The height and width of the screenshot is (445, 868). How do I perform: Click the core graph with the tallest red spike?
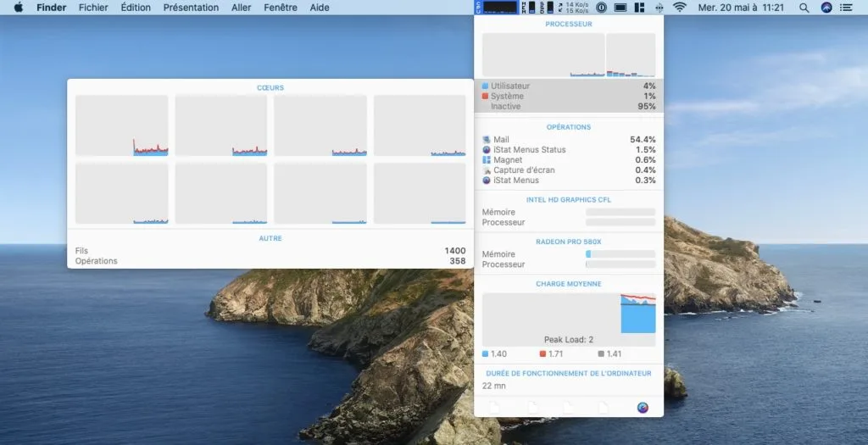(122, 125)
